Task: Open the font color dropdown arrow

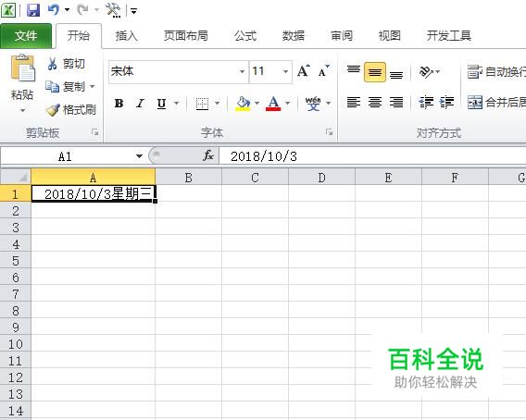Action: 288,104
